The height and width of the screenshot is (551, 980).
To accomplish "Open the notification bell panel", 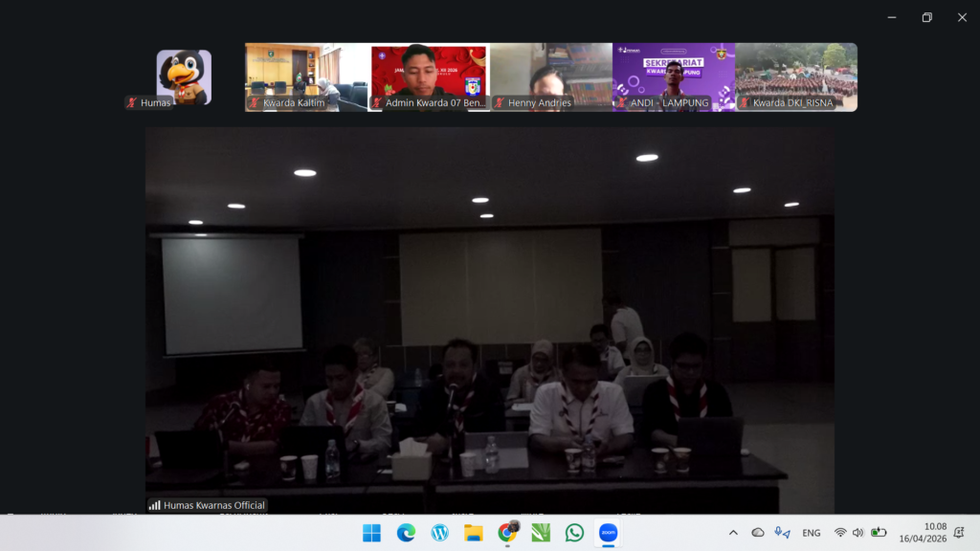I will 959,533.
